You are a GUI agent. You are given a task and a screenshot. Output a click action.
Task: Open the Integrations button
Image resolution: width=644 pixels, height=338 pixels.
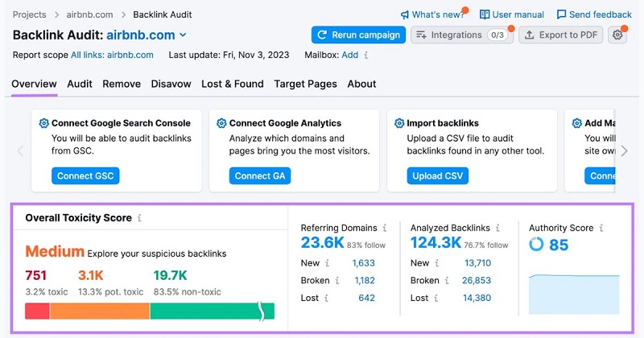(462, 35)
